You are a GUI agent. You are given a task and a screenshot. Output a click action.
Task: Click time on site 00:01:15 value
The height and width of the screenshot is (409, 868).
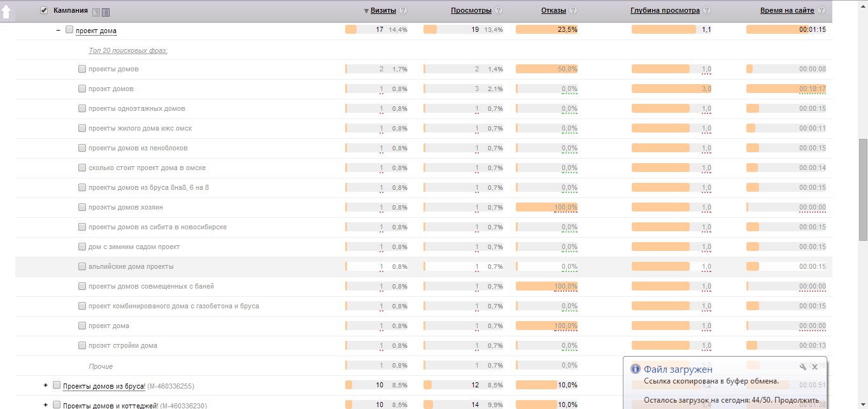813,29
